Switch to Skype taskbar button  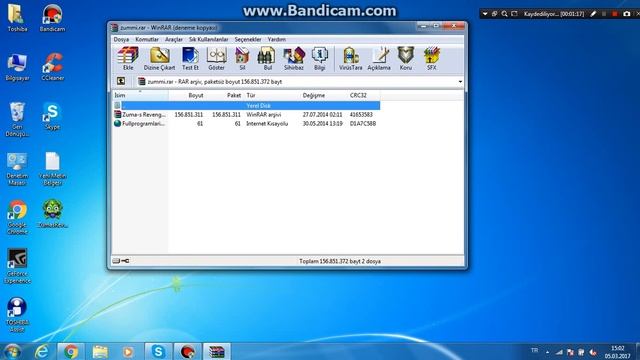coord(158,352)
